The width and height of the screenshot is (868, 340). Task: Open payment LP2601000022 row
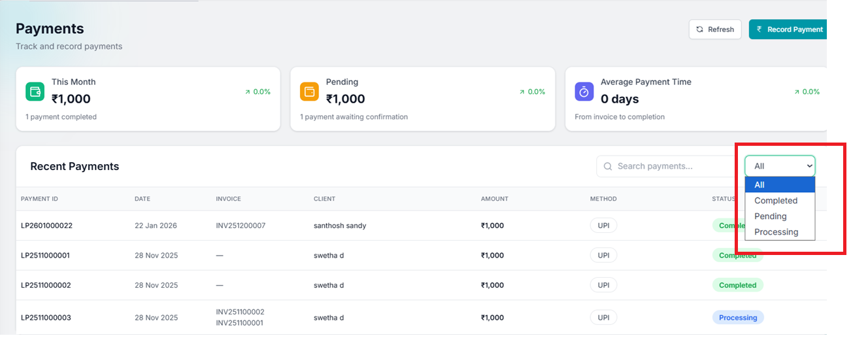pyautogui.click(x=46, y=226)
